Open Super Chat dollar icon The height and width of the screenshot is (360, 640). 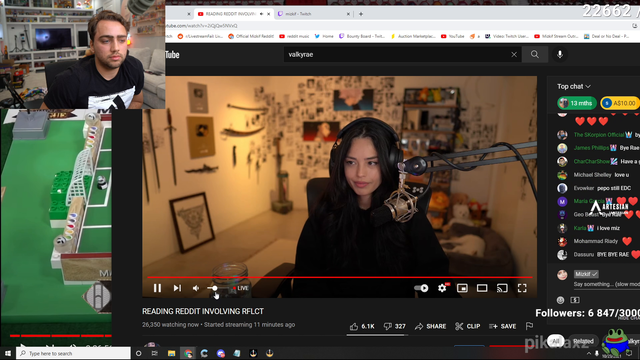(575, 300)
